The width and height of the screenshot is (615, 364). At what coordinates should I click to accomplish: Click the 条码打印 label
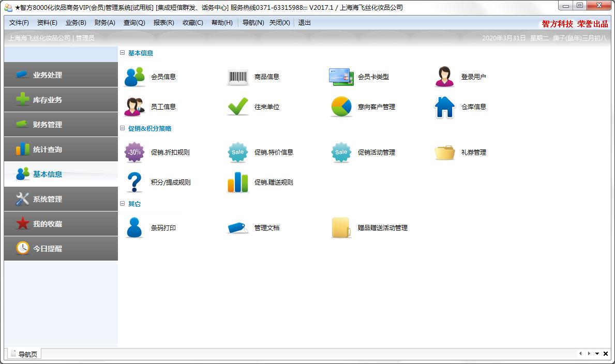pyautogui.click(x=163, y=228)
